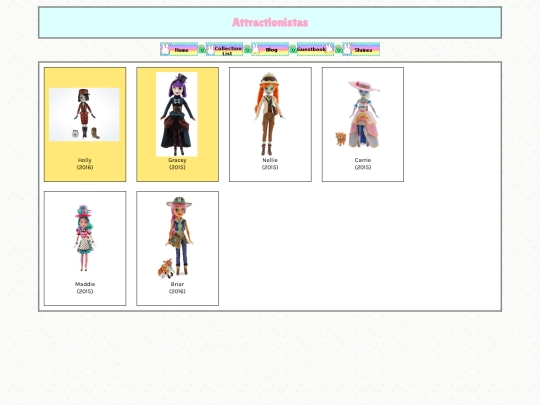This screenshot has width=540, height=405.
Task: Open Holly doll image thumbnail
Action: point(84,114)
